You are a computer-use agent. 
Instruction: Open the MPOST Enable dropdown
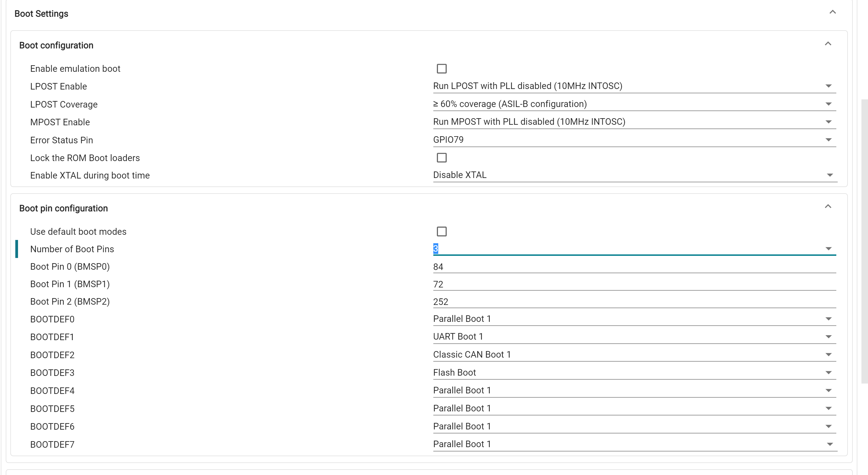click(829, 122)
